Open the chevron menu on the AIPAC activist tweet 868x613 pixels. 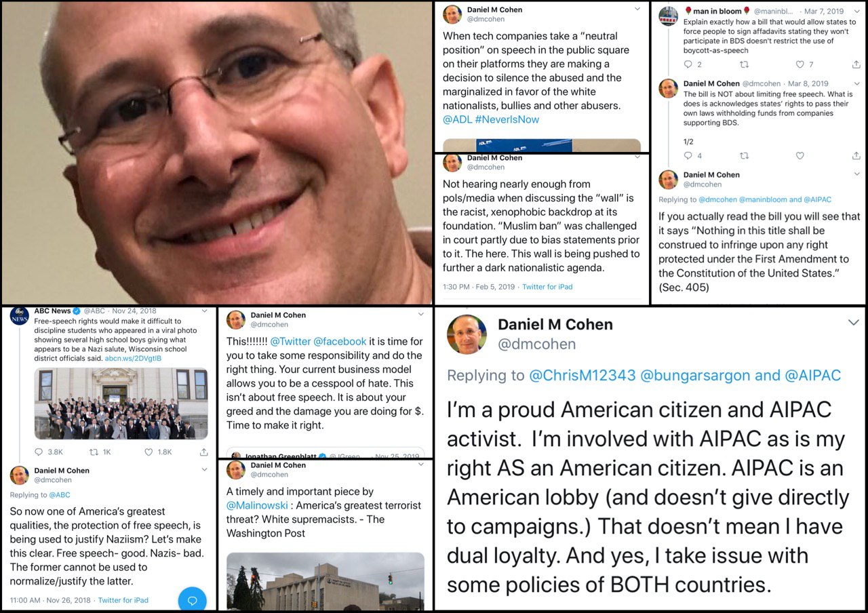point(853,323)
